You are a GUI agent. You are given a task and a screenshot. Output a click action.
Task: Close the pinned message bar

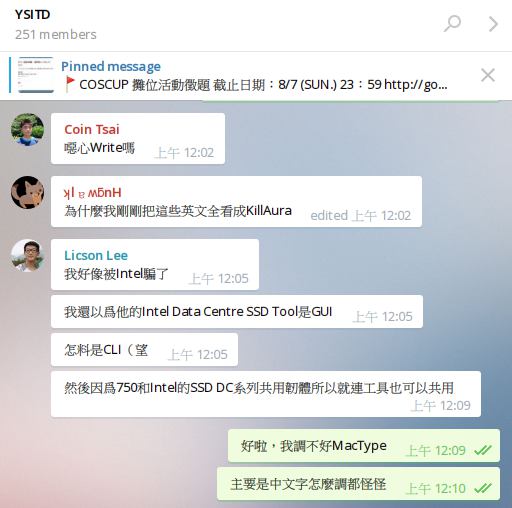tap(488, 75)
